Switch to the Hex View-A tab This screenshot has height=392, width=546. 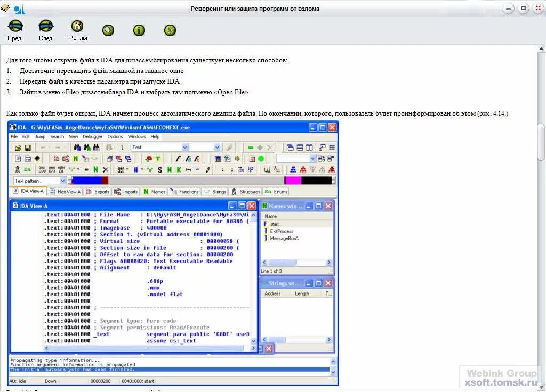coord(65,192)
